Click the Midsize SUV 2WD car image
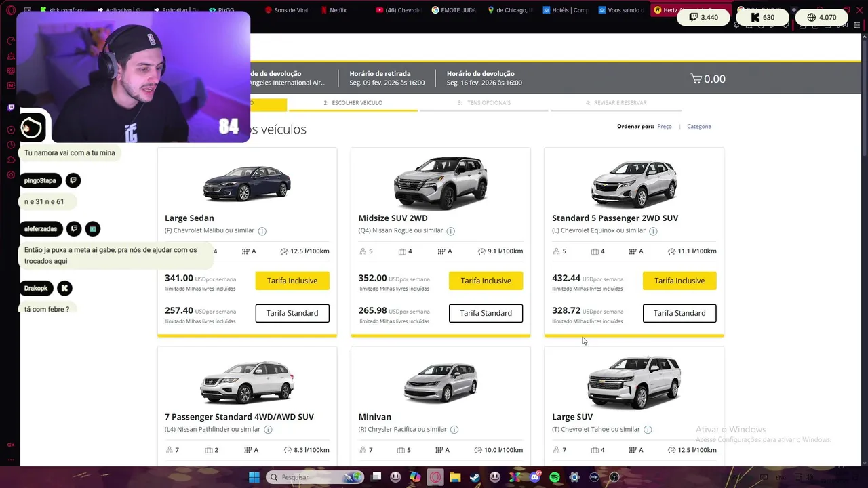 (x=441, y=182)
